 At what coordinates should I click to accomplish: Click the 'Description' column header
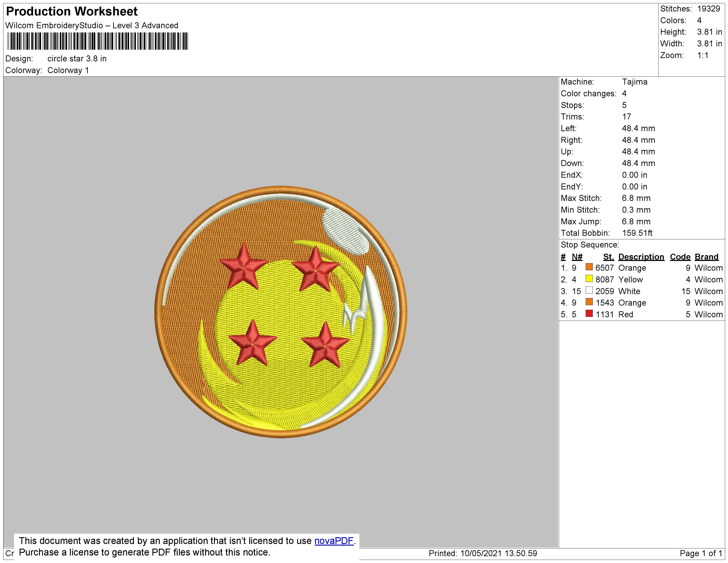click(x=641, y=257)
